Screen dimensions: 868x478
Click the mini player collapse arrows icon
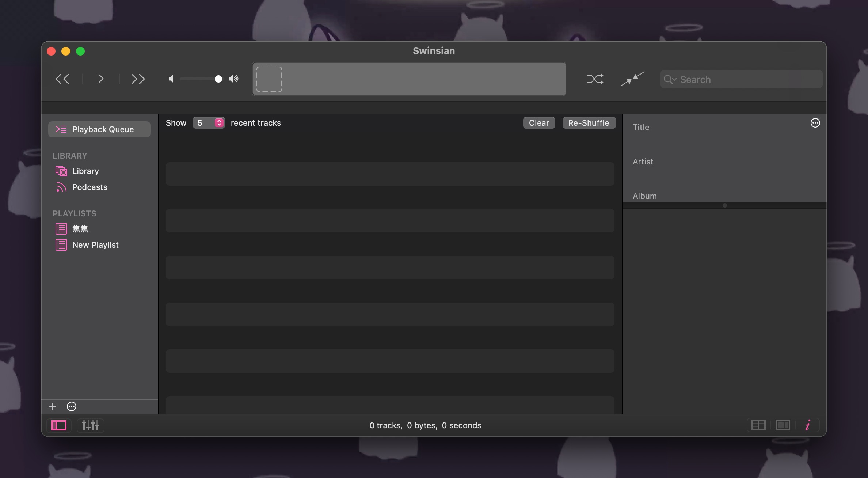632,79
